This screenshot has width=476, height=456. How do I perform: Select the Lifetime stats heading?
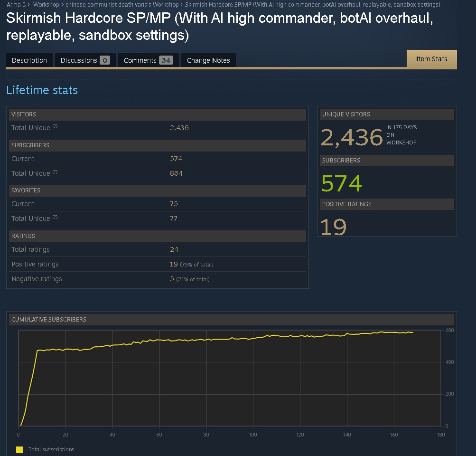(42, 90)
